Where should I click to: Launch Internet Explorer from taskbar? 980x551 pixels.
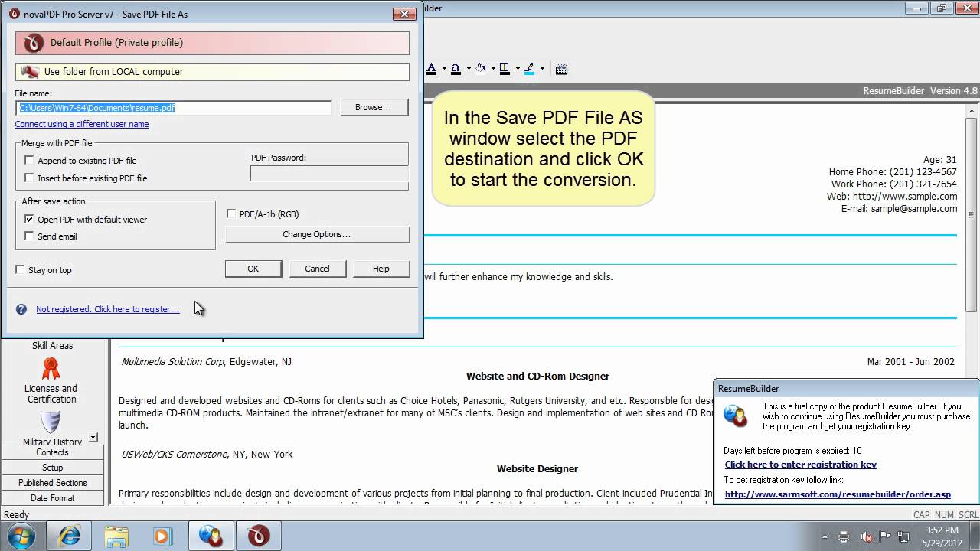click(69, 536)
